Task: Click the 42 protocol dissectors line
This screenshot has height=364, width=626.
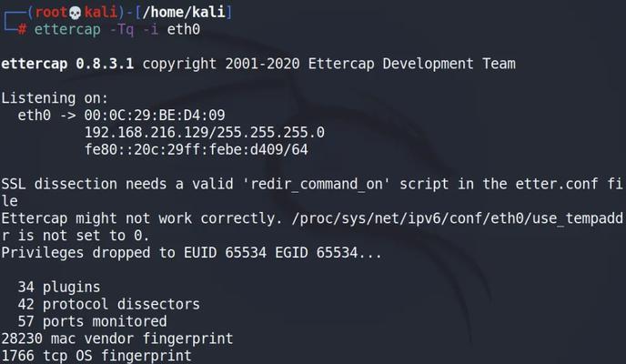Action: (x=108, y=304)
